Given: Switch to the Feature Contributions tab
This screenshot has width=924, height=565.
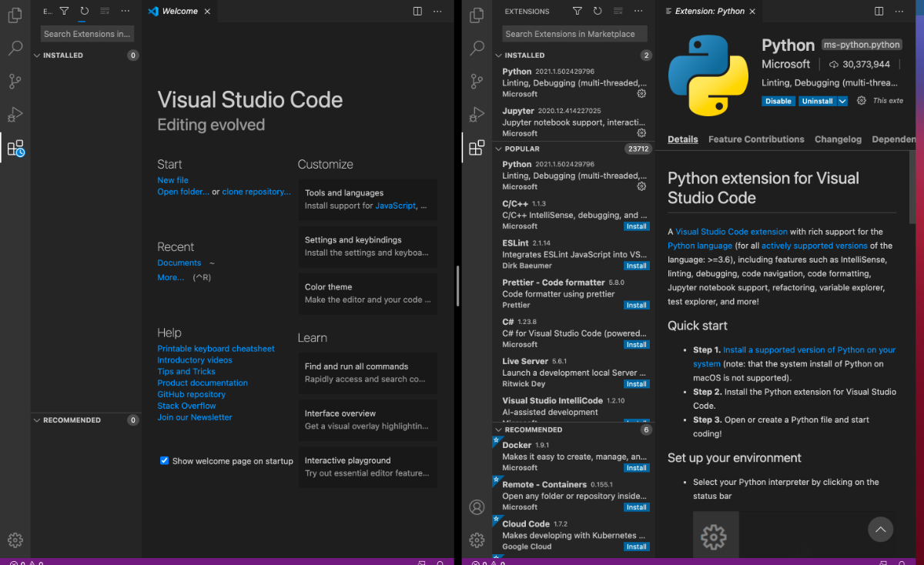Looking at the screenshot, I should pyautogui.click(x=756, y=139).
